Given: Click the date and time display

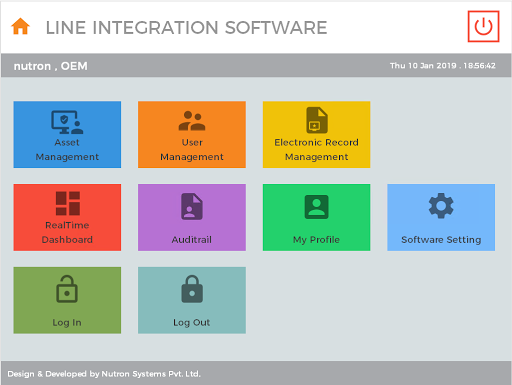Looking at the screenshot, I should click(x=443, y=66).
